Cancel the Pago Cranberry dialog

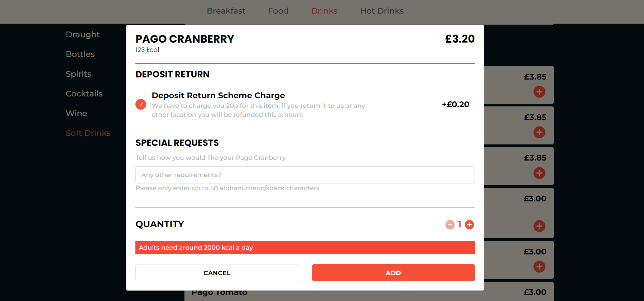[217, 273]
